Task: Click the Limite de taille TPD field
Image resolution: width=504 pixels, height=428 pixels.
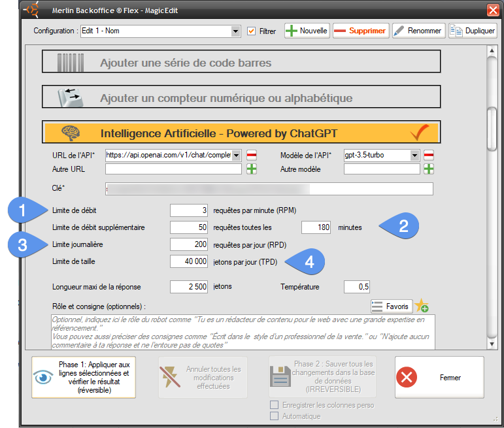Action: point(189,261)
